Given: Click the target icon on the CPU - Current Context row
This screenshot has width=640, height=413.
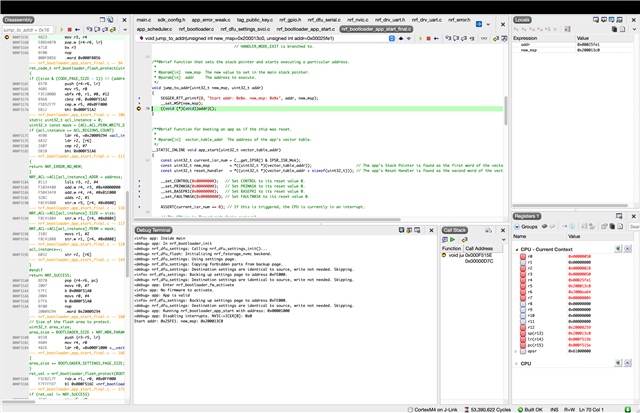Looking at the screenshot, I should coord(628,249).
